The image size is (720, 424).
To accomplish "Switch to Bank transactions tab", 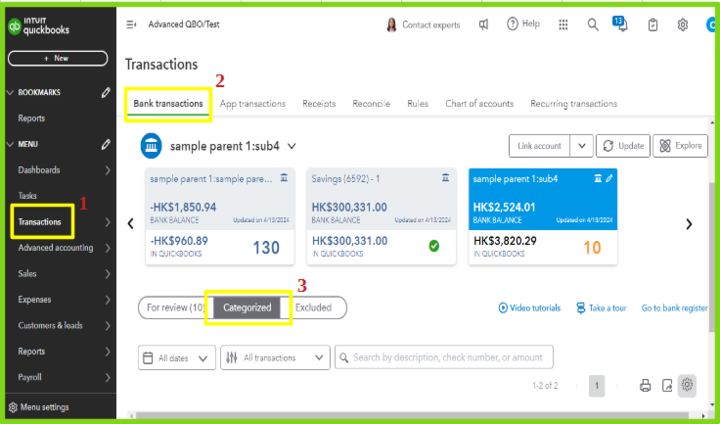I will tap(168, 104).
